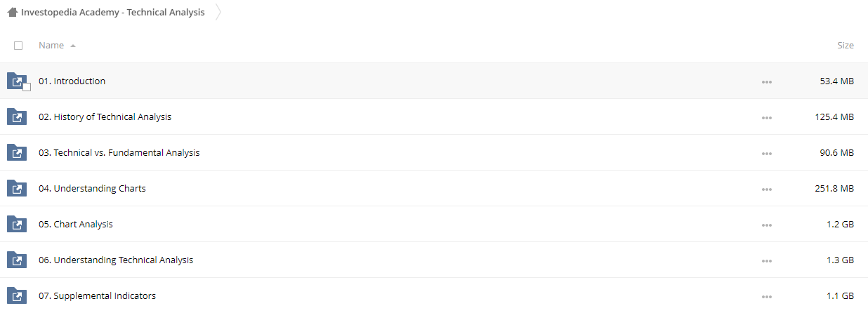Open the 01. Introduction folder icon

click(17, 81)
